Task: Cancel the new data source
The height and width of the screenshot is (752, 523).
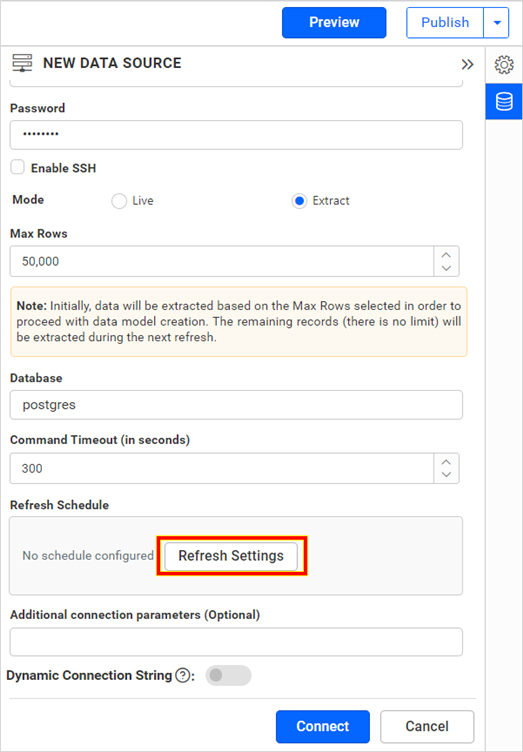Action: tap(427, 726)
